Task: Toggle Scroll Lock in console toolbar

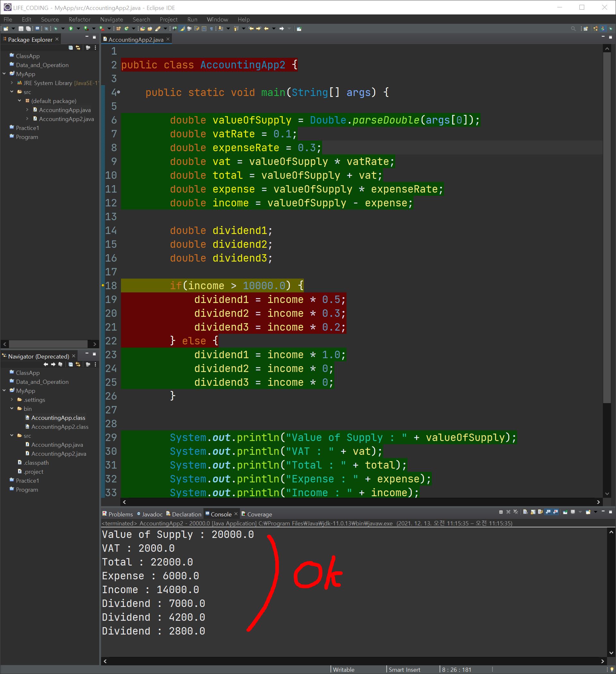Action: [533, 512]
